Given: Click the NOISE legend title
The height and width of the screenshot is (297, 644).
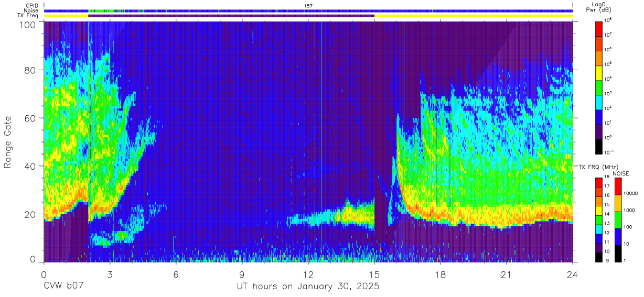Looking at the screenshot, I should (x=621, y=173).
